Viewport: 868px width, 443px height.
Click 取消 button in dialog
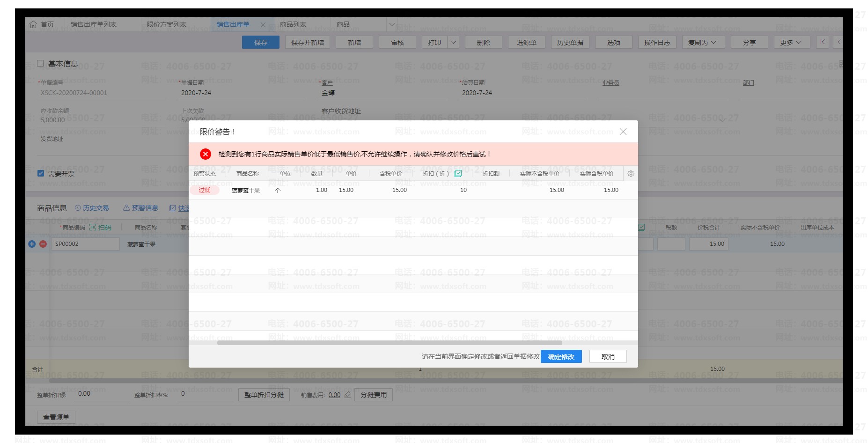tap(608, 357)
